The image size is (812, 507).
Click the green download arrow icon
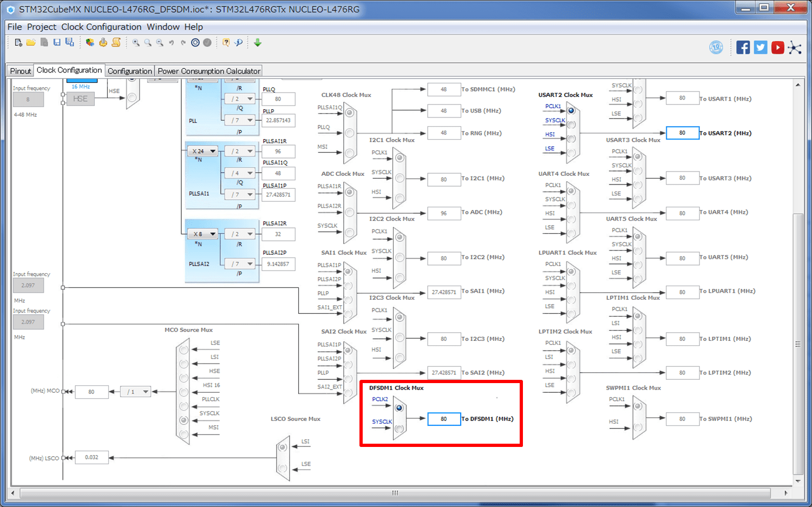point(258,43)
